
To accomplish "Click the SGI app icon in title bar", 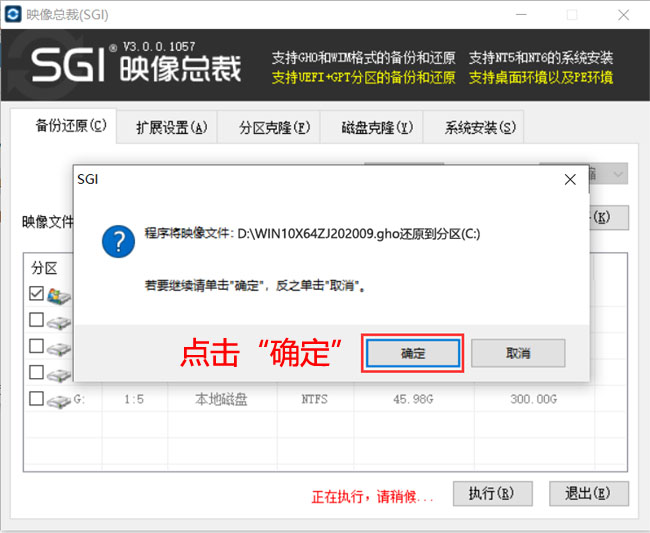I will [x=13, y=15].
